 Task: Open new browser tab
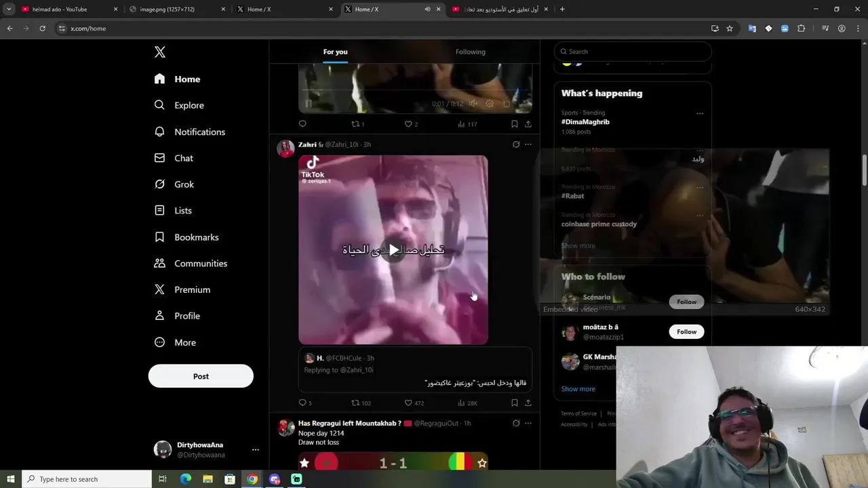tap(562, 9)
